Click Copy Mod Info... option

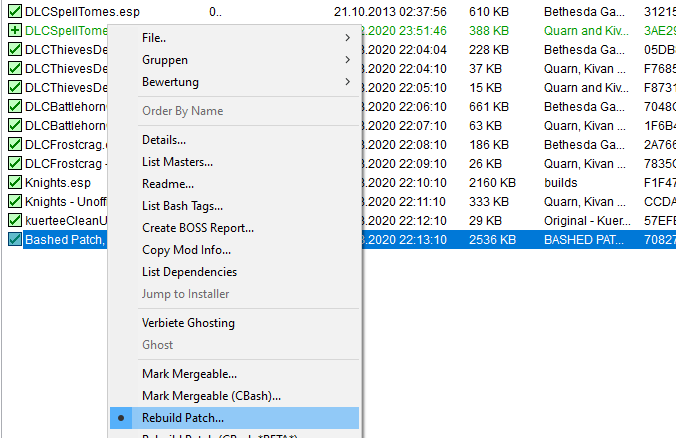(186, 250)
